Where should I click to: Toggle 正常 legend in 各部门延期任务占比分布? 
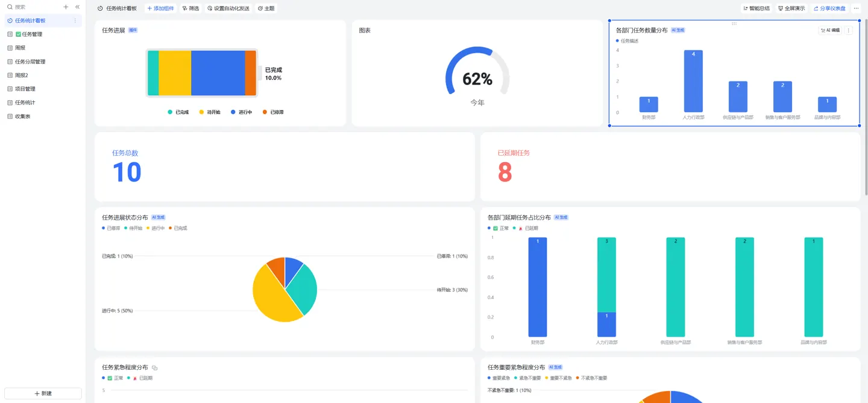pos(498,228)
